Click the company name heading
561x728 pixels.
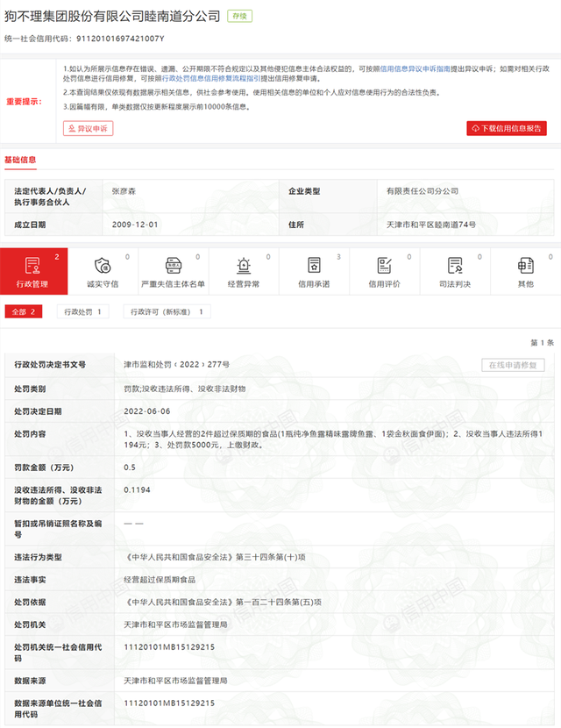tap(112, 17)
